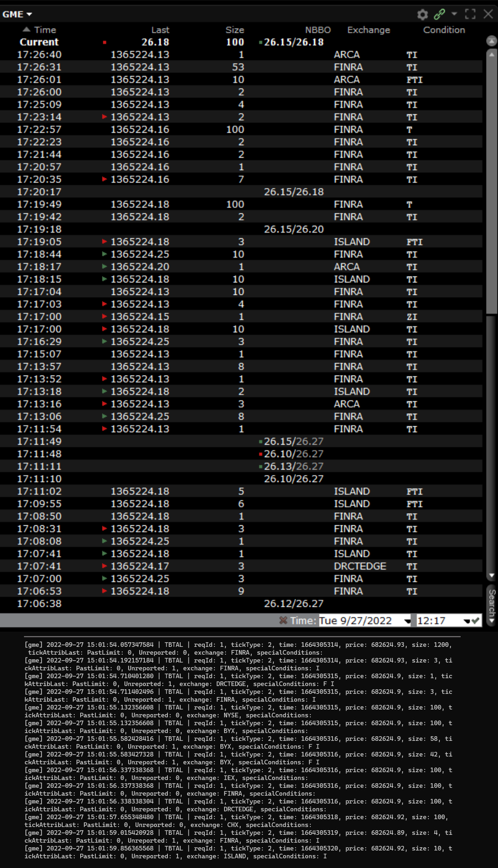Screen dimensions: 498x868
Task: Click the Exchange column header
Action: [368, 30]
